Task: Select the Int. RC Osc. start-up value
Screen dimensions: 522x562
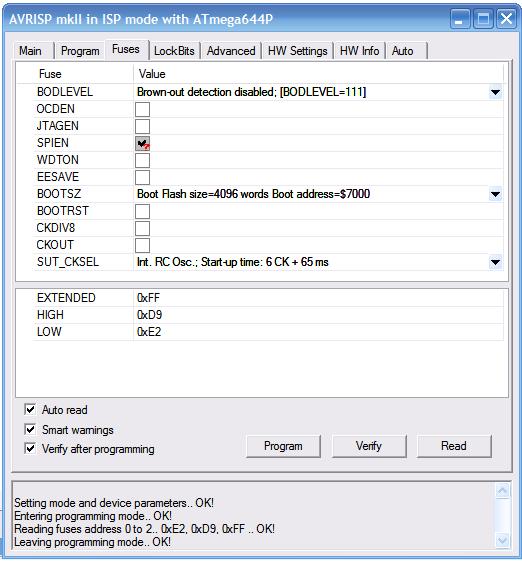Action: 232,262
